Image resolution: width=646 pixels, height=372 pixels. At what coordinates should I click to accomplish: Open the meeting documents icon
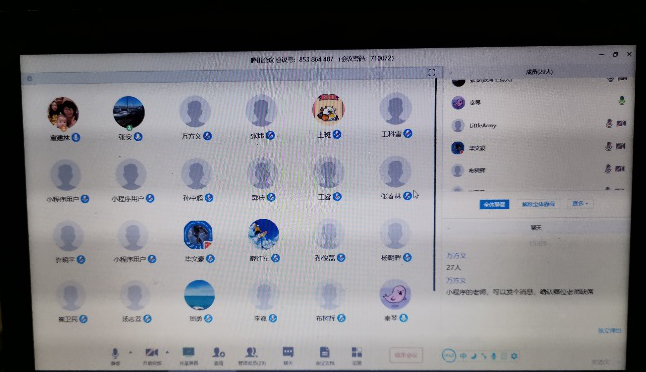pos(324,352)
